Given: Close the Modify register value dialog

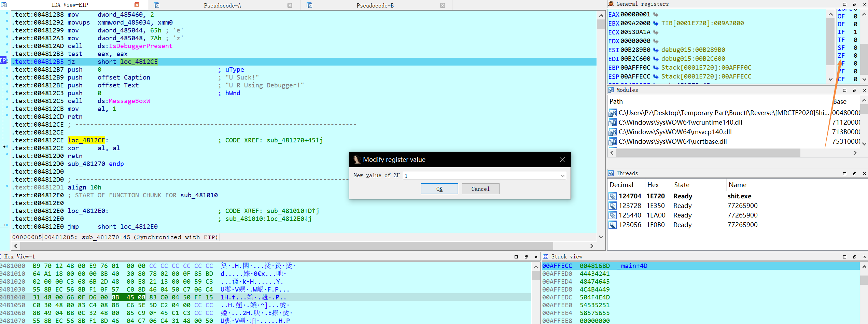Looking at the screenshot, I should coord(562,159).
